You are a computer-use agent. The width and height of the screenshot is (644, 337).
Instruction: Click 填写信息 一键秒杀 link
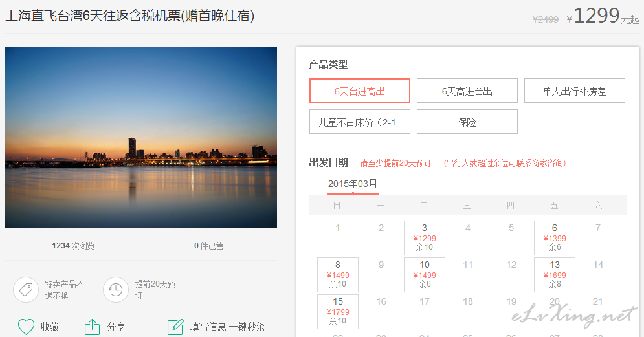(227, 327)
